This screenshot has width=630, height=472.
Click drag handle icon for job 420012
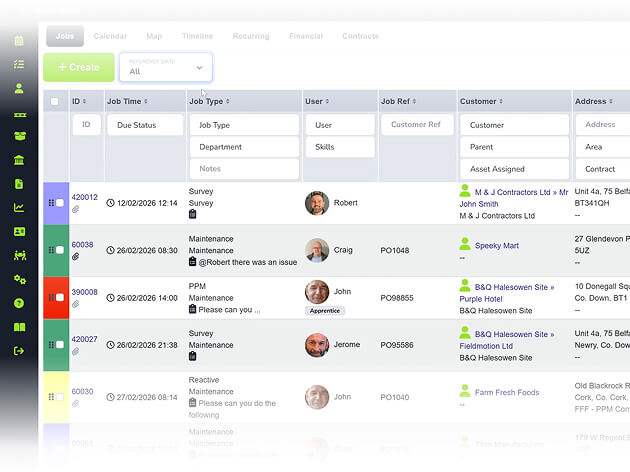[51, 203]
